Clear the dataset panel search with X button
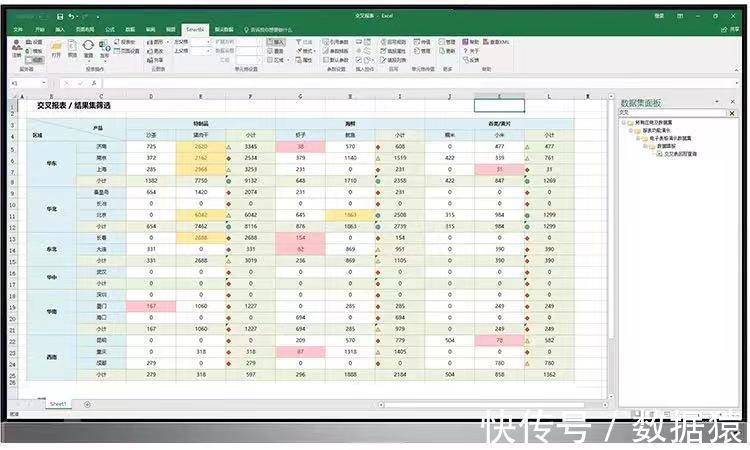This screenshot has height=450, width=750. pyautogui.click(x=732, y=113)
